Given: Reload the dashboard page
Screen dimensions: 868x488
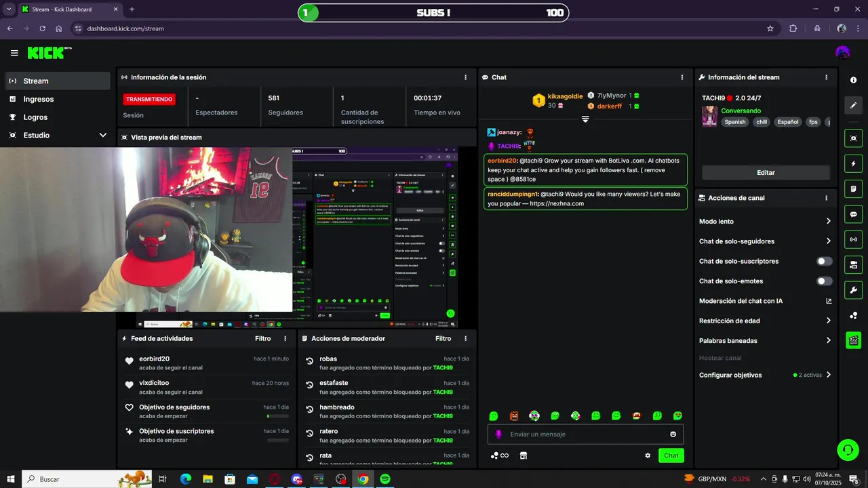Looking at the screenshot, I should pyautogui.click(x=43, y=28).
